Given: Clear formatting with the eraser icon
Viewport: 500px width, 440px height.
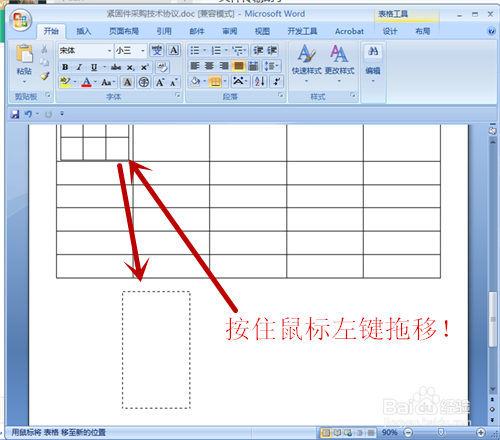Looking at the screenshot, I should pyautogui.click(x=162, y=67).
